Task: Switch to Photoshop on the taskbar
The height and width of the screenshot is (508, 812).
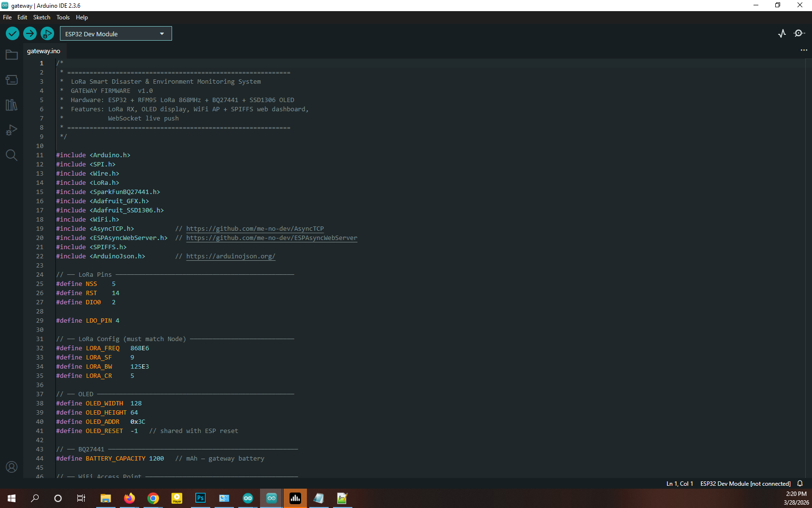Action: click(200, 498)
